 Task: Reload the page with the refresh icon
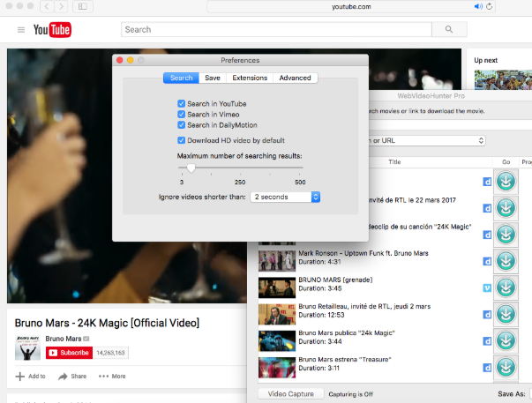point(489,6)
